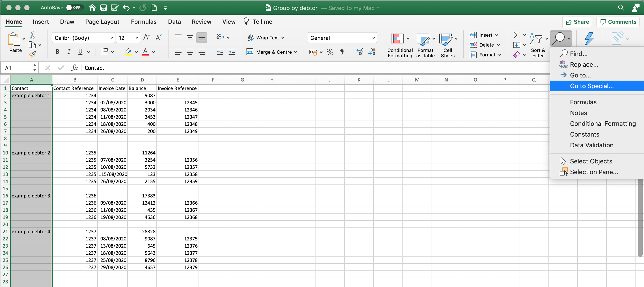The height and width of the screenshot is (287, 644).
Task: Apply yellow fill colour
Action: [x=128, y=52]
